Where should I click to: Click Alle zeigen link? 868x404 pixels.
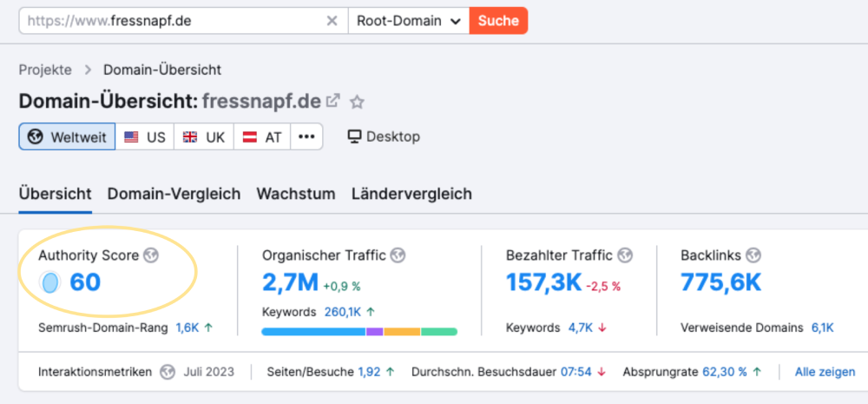[825, 372]
